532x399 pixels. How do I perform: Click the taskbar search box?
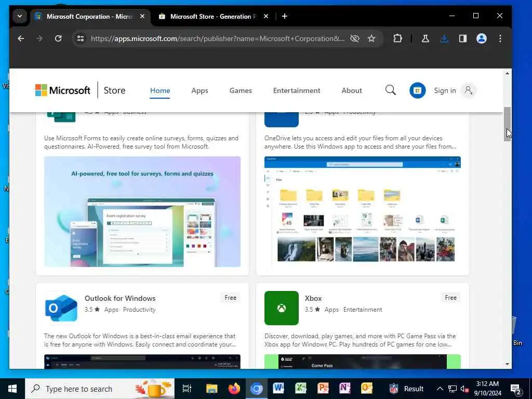100,389
